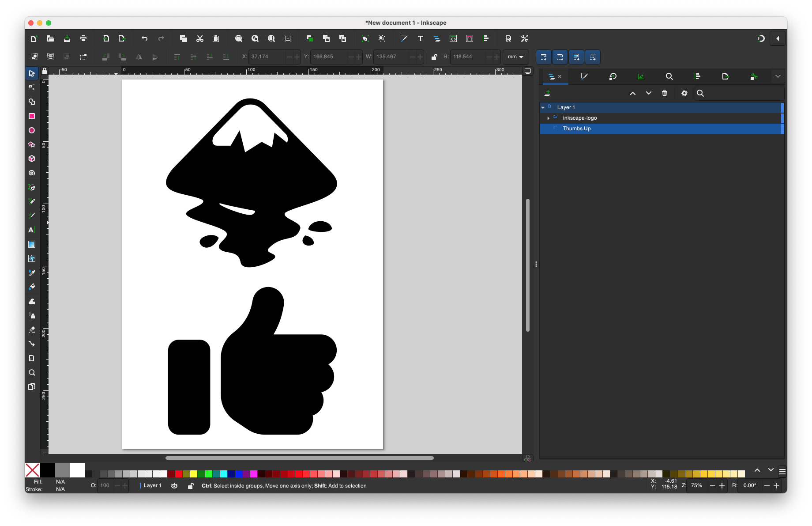The width and height of the screenshot is (812, 526).
Task: Click the layer search field
Action: 739,93
